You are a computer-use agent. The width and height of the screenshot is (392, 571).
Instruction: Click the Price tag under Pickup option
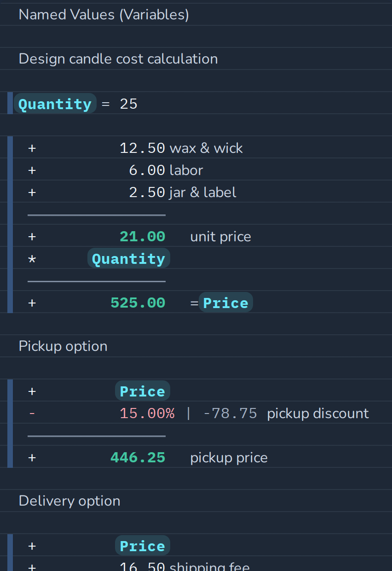click(x=143, y=391)
